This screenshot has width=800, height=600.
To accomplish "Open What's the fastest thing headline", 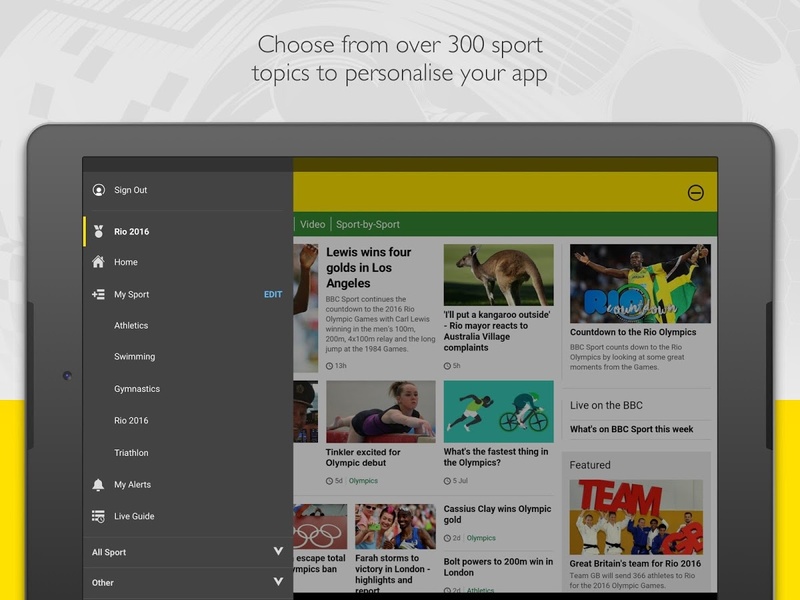I will click(x=496, y=457).
